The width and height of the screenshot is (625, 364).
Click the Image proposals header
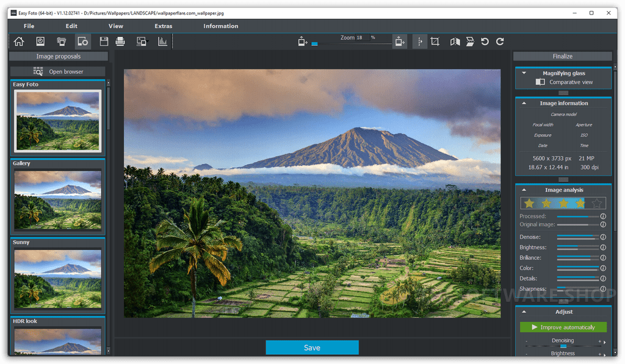(58, 56)
